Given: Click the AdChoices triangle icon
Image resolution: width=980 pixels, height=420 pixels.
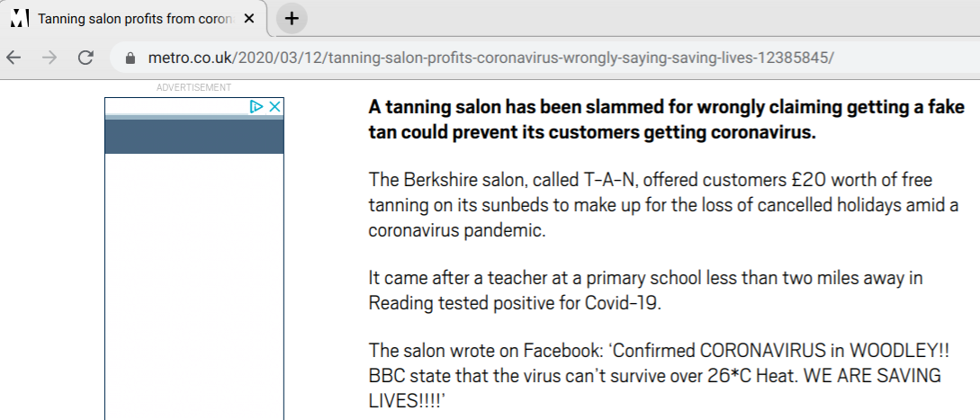Looking at the screenshot, I should click(x=256, y=107).
